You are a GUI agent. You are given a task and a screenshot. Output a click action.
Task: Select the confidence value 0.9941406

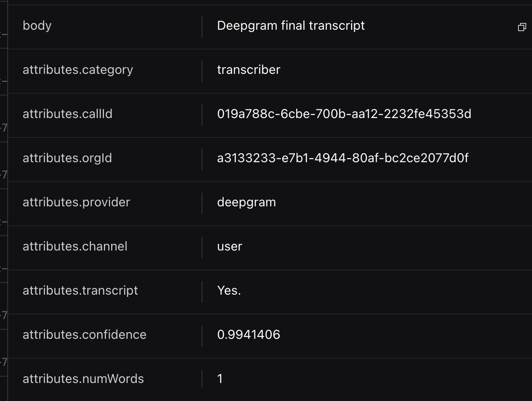[x=248, y=335]
